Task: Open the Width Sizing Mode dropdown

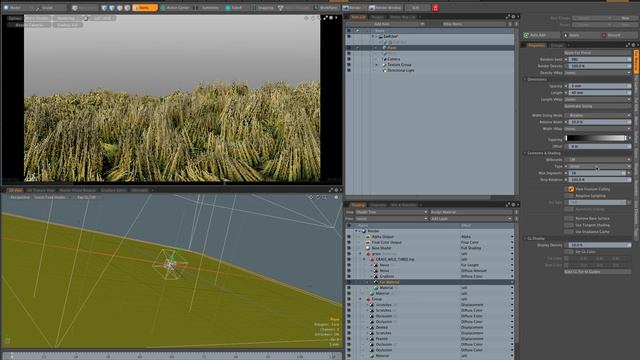Action: tap(598, 115)
